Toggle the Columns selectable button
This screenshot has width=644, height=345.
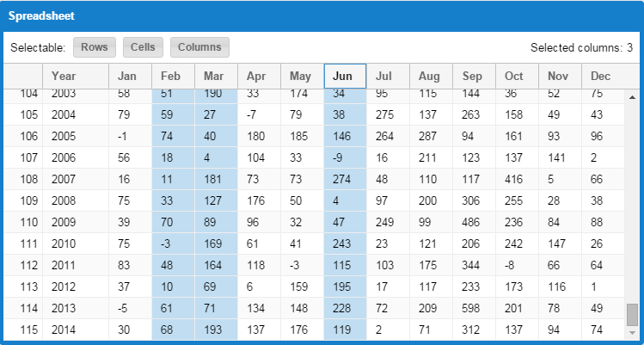[199, 47]
